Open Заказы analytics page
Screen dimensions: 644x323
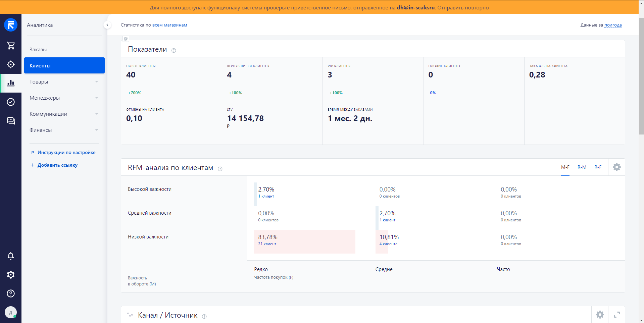click(x=64, y=49)
